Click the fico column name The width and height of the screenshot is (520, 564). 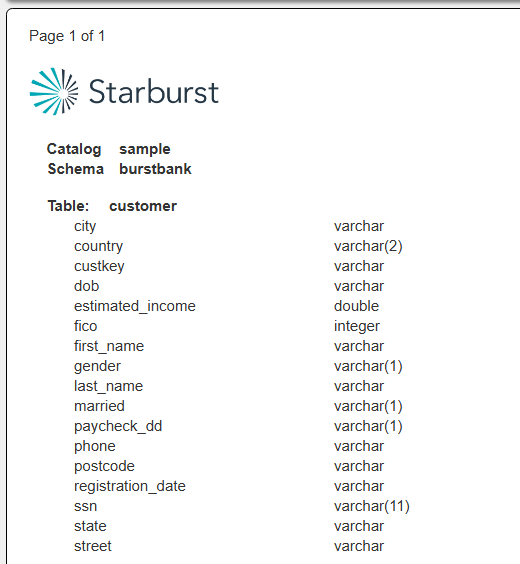click(x=86, y=326)
